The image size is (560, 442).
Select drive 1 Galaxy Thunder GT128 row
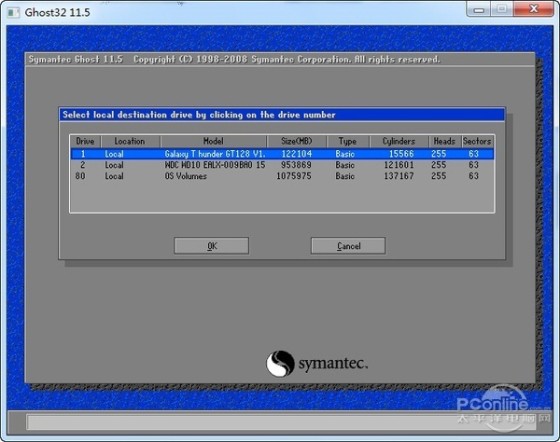coord(282,154)
